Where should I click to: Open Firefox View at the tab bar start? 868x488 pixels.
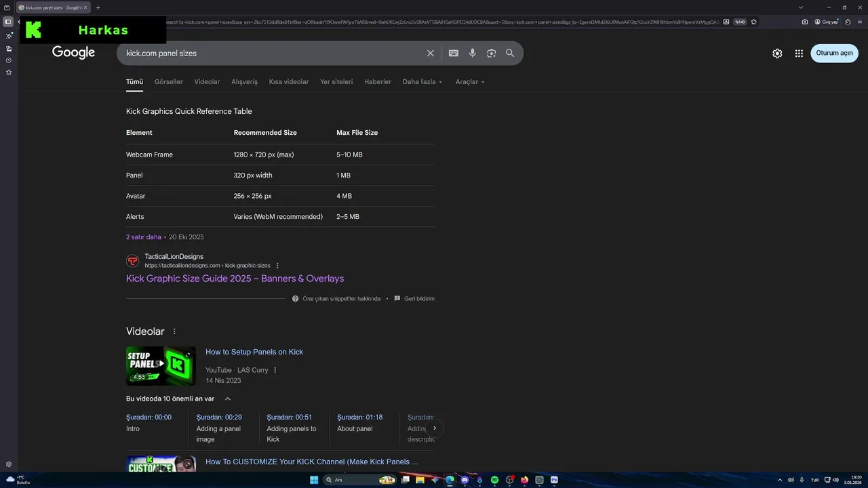tap(7, 7)
